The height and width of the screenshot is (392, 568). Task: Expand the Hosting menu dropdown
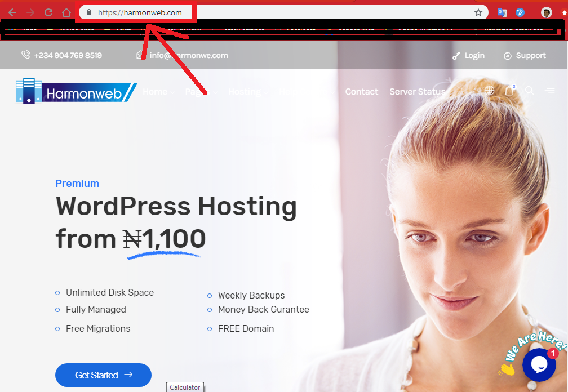tap(248, 92)
